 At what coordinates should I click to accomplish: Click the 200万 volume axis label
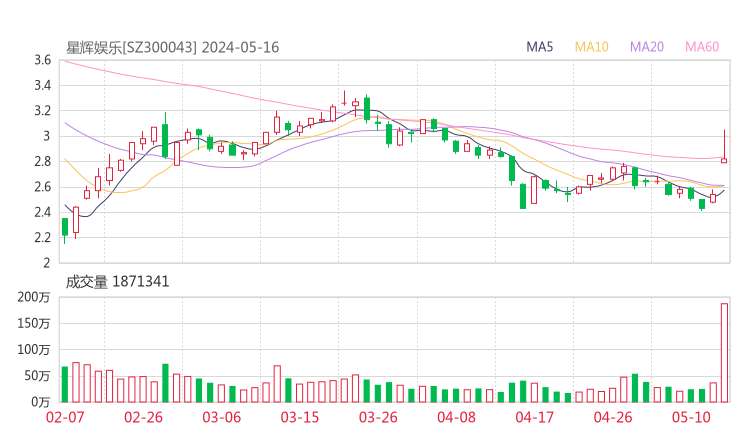tap(34, 297)
